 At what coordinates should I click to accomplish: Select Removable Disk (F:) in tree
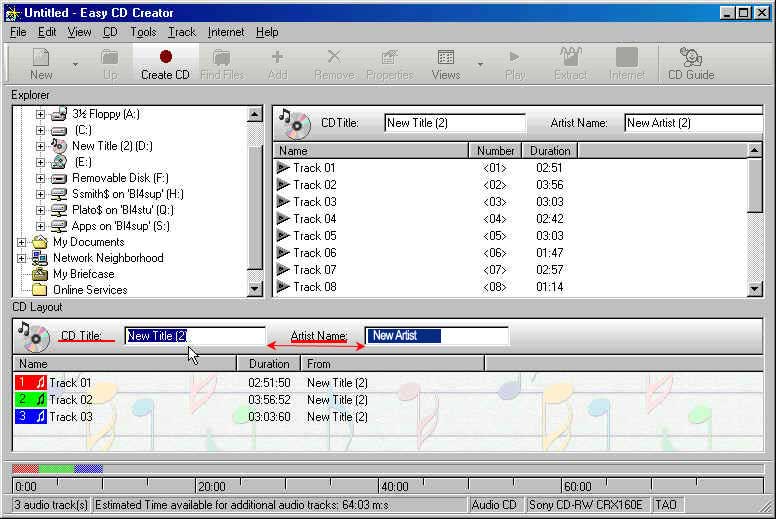click(x=120, y=178)
